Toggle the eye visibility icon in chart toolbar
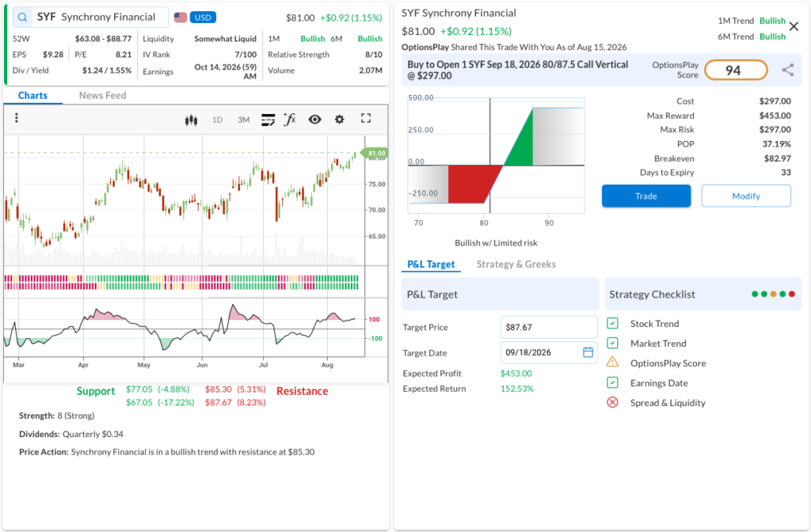This screenshot has height=532, width=811. (x=314, y=120)
